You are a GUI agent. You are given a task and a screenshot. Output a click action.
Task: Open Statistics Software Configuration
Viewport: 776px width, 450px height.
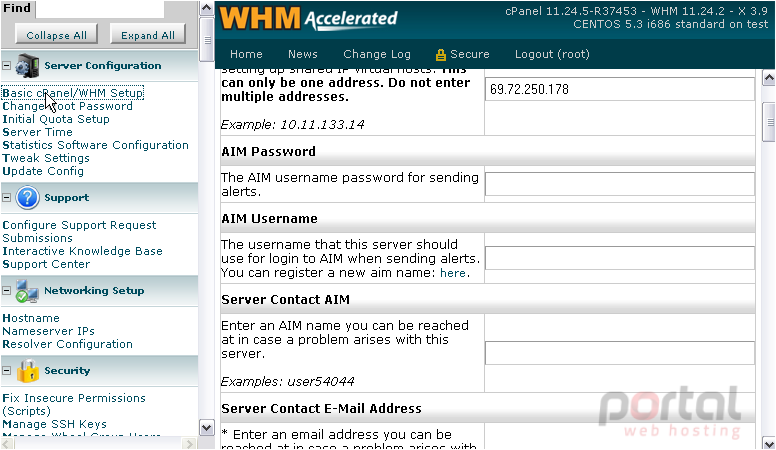coord(96,145)
